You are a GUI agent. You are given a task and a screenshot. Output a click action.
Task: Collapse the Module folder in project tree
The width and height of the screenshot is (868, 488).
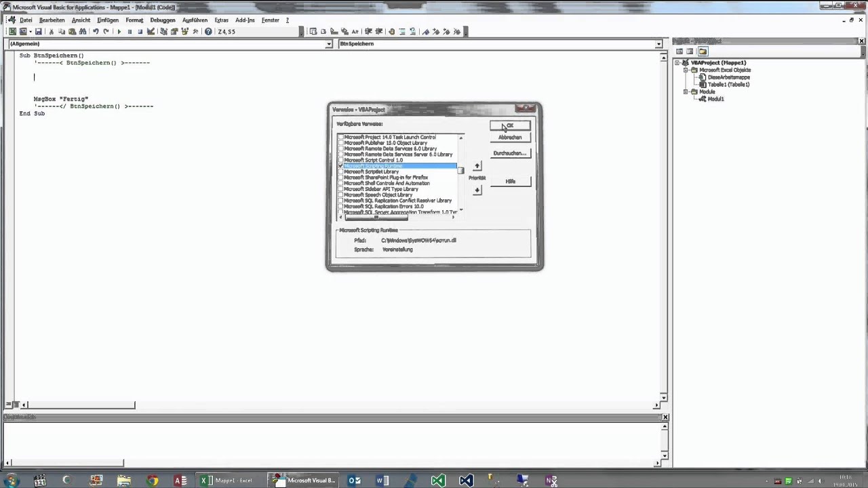pos(686,91)
